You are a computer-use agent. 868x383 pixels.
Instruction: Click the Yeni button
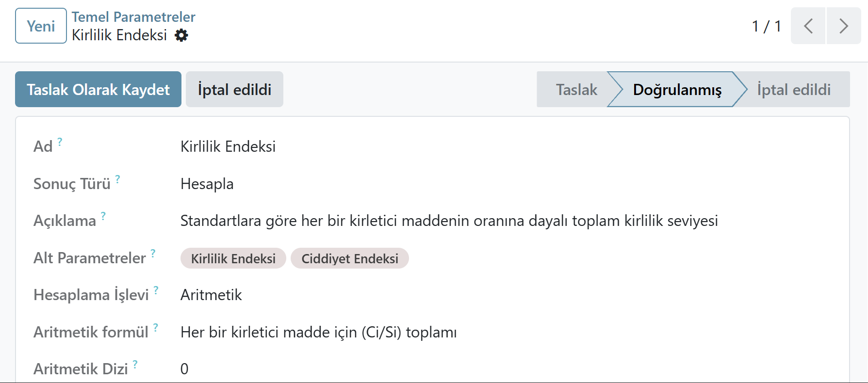41,26
